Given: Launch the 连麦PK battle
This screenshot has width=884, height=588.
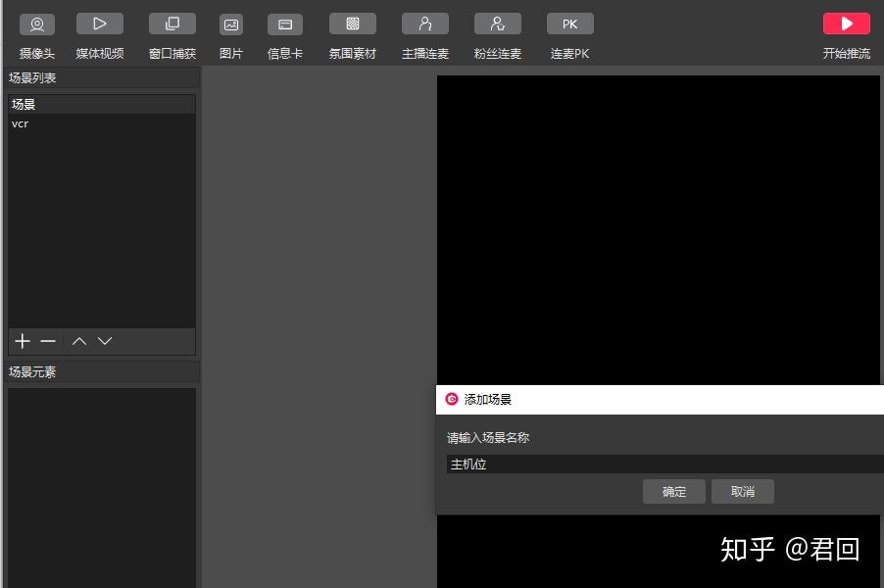Looking at the screenshot, I should (570, 24).
